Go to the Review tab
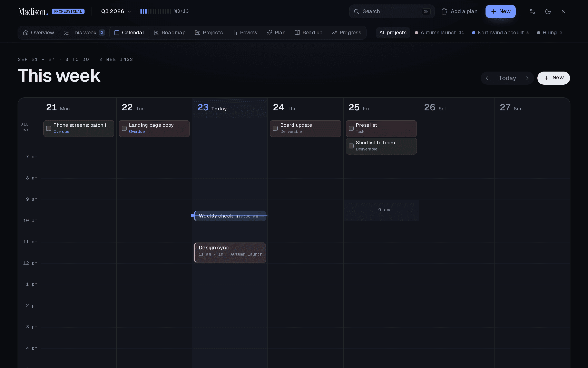Viewport: 588px width, 368px height. [245, 33]
